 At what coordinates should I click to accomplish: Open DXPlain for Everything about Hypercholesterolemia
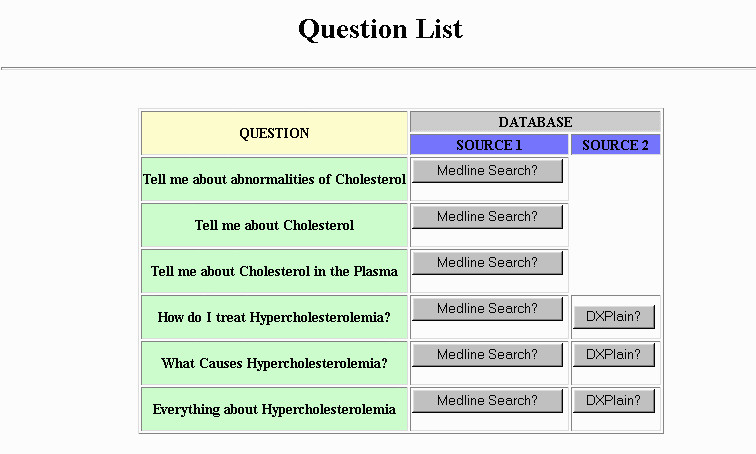[x=614, y=401]
